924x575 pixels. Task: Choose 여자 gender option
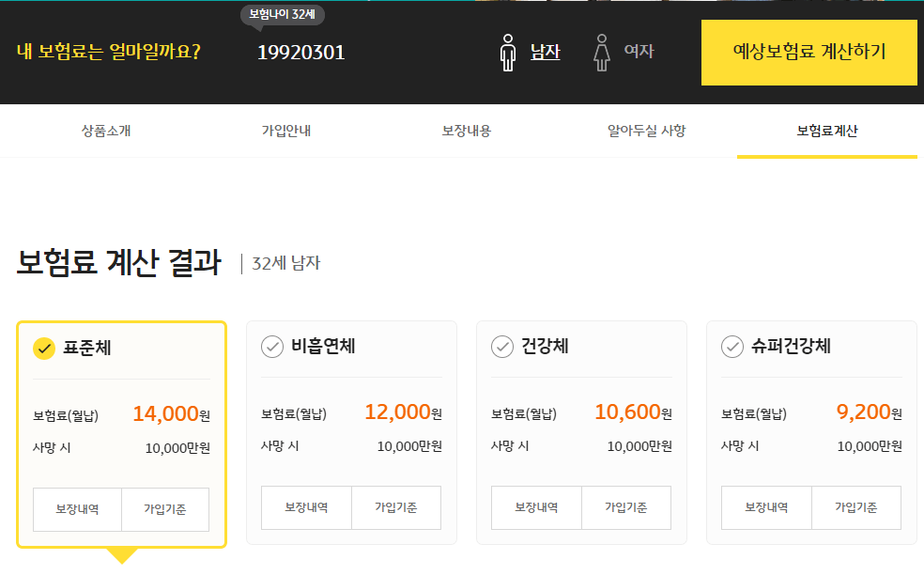(x=639, y=52)
